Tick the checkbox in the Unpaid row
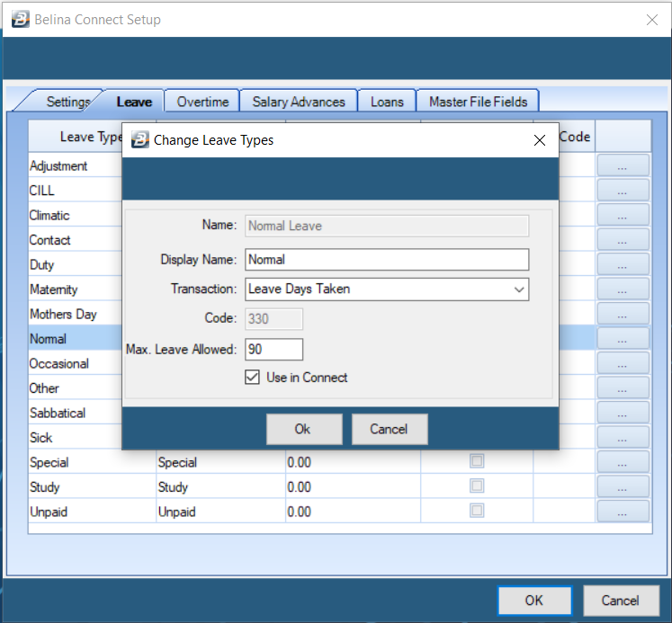Screen dimensions: 672x623 477,511
